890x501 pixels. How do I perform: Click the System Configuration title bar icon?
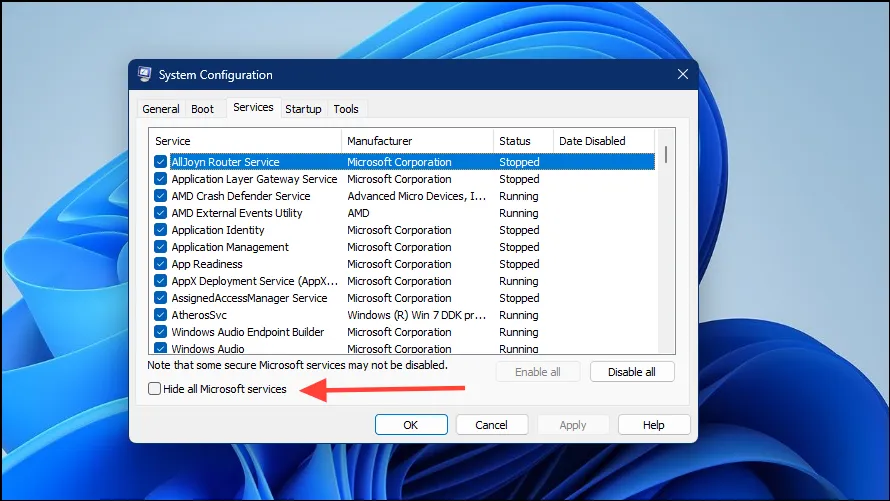pyautogui.click(x=145, y=75)
